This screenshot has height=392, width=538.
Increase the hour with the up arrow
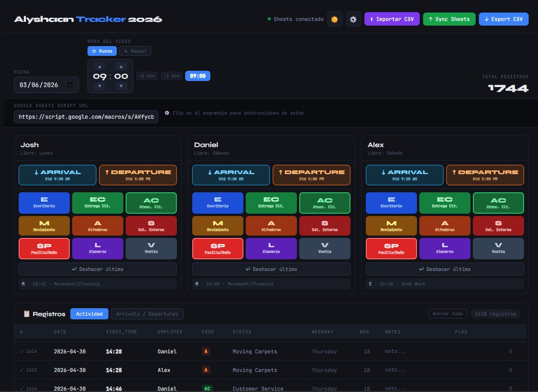coord(100,66)
